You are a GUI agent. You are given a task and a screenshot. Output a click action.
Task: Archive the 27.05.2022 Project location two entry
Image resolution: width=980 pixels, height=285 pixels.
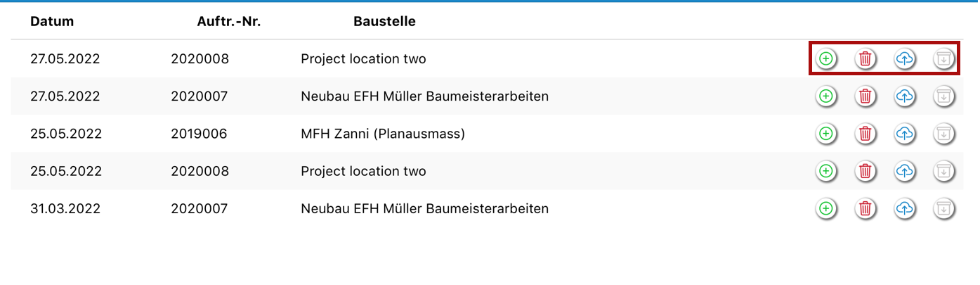944,59
